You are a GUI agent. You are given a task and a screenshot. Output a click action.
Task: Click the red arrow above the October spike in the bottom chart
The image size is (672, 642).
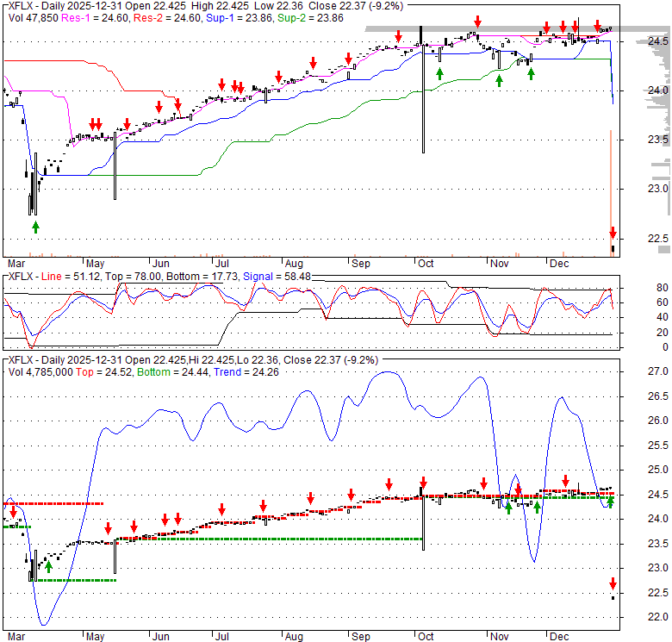pos(423,483)
